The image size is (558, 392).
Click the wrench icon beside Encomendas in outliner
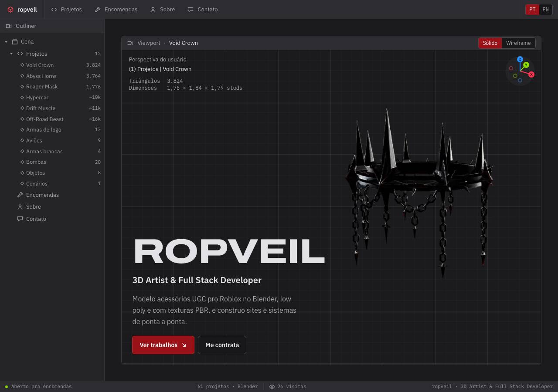(x=20, y=195)
